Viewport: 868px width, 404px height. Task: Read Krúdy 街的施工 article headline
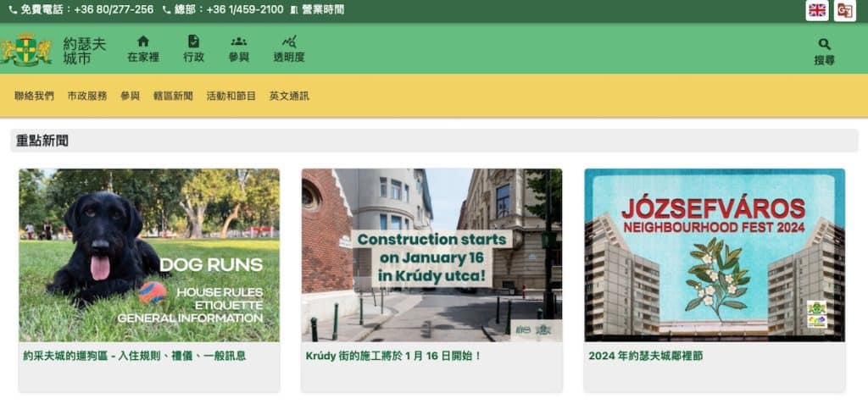(x=393, y=356)
